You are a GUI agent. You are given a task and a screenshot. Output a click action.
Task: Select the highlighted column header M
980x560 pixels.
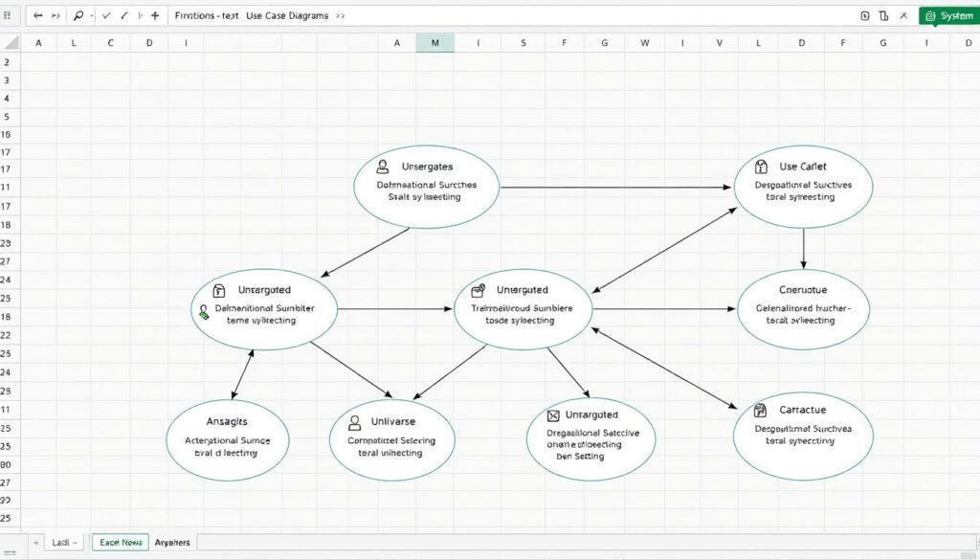435,42
